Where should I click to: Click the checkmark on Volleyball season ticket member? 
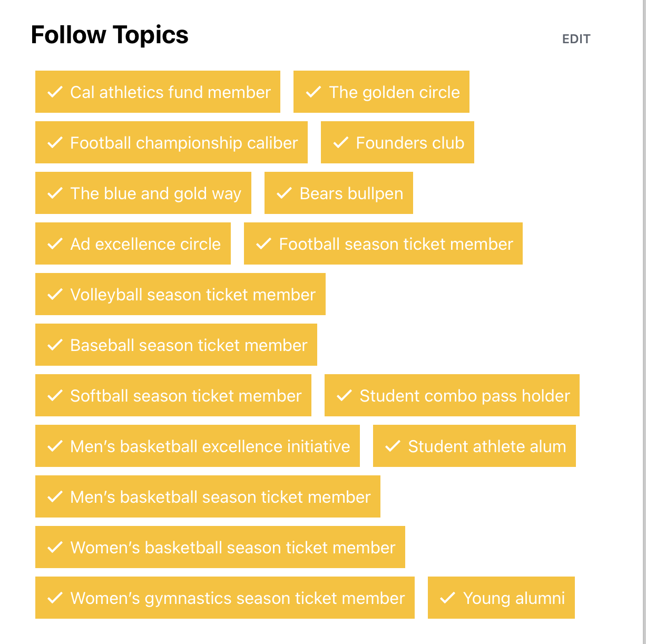[x=55, y=294]
